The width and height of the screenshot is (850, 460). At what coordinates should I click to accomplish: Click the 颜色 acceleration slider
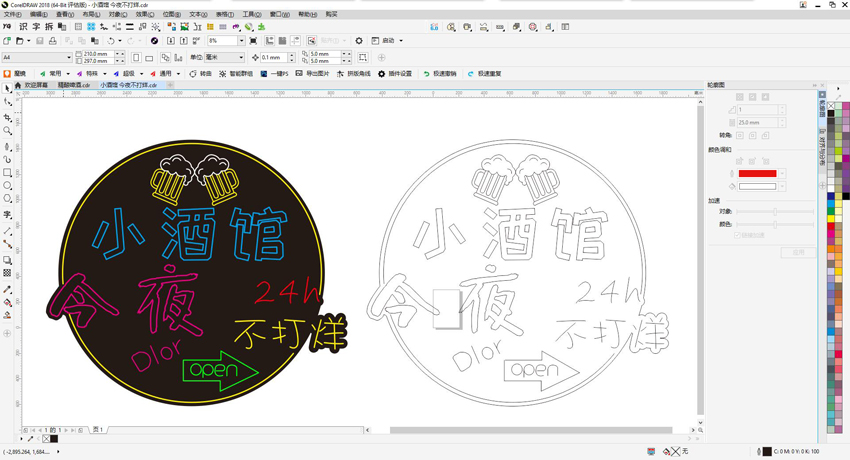tap(775, 224)
